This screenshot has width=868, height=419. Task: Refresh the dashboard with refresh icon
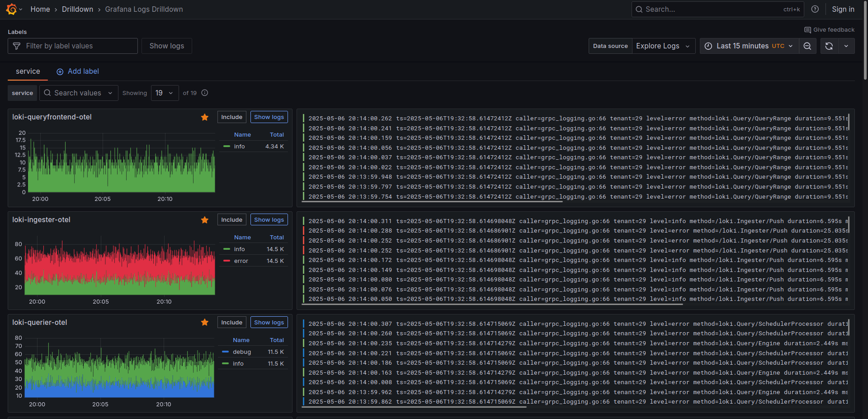829,46
